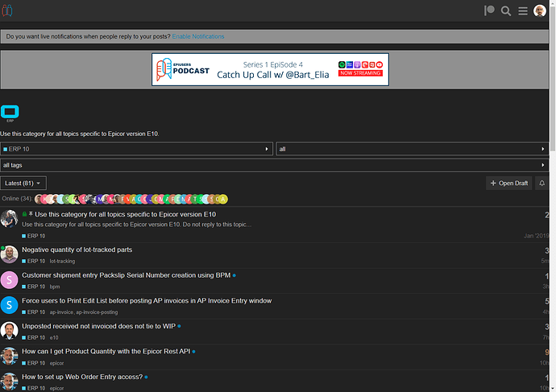Expand the ERP 10 category dropdown
The width and height of the screenshot is (556, 392).
136,149
